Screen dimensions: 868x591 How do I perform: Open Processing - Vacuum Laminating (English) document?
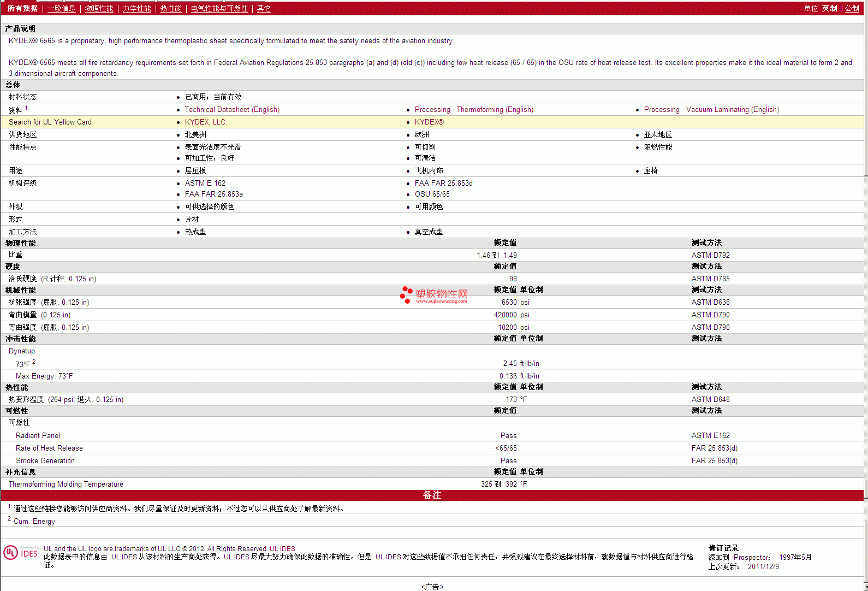point(711,110)
